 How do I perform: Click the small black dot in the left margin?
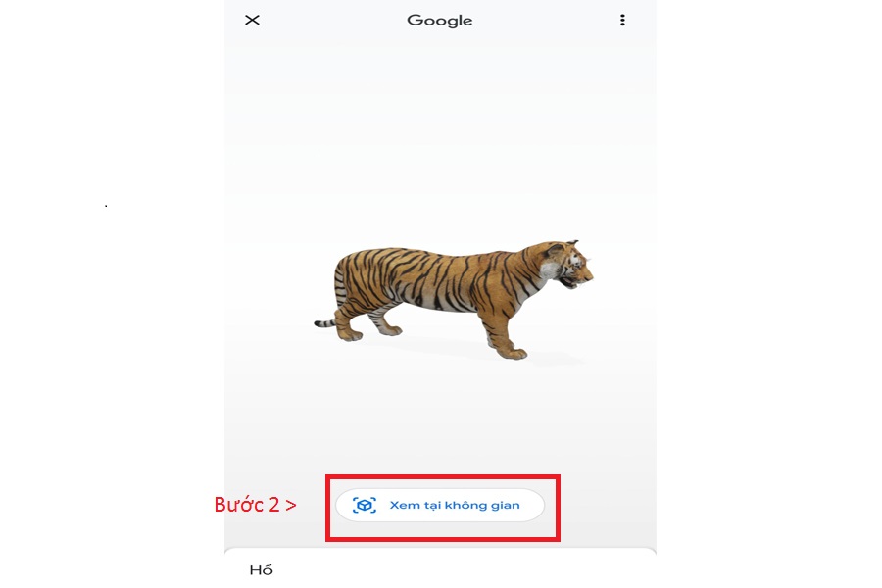point(106,206)
